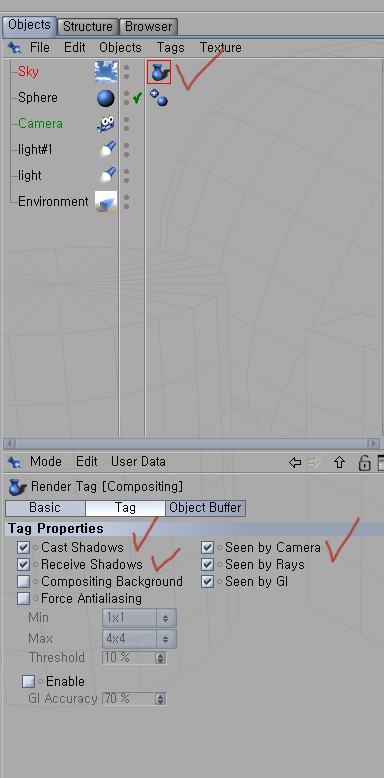Click the Sky object's cloud thumbnail icon
This screenshot has height=778, width=384.
(106, 72)
